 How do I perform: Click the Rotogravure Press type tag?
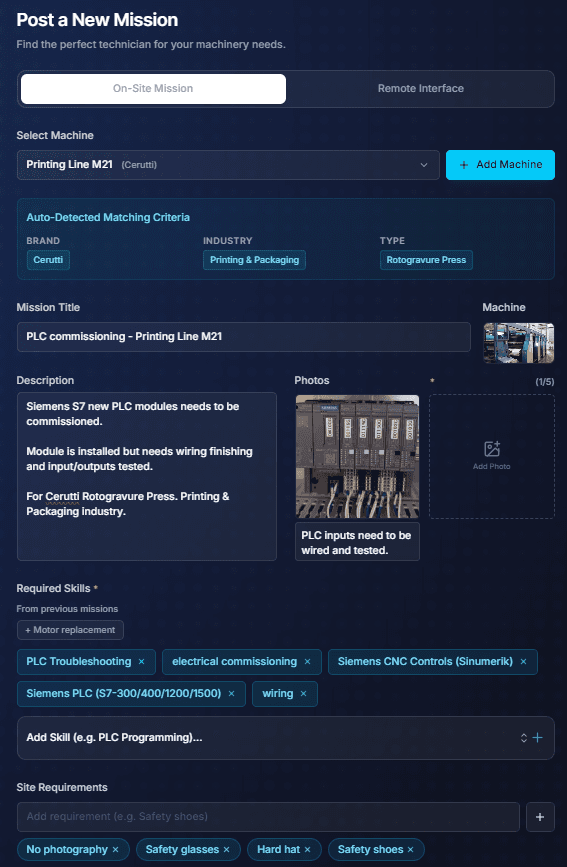pos(426,260)
